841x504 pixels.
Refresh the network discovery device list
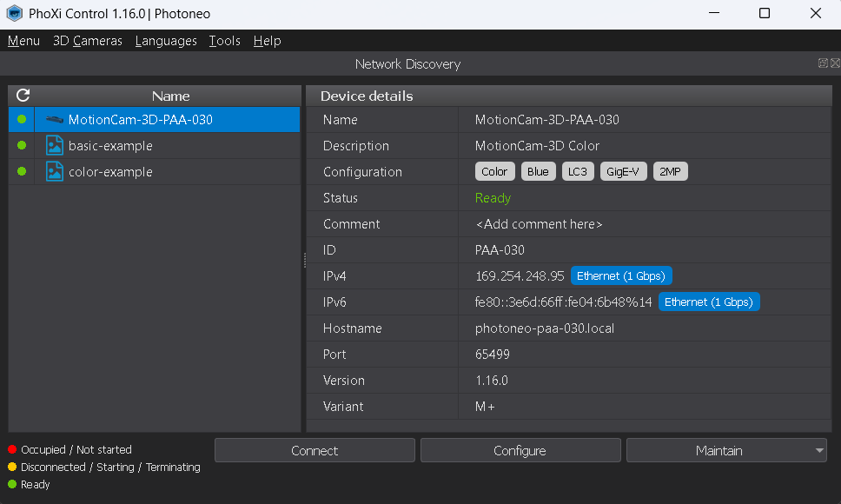23,96
